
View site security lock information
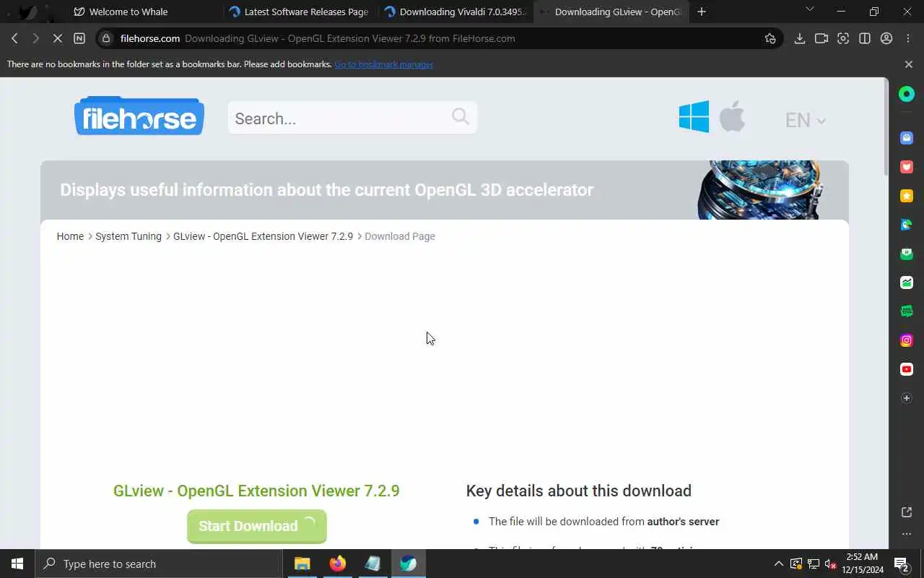(107, 38)
